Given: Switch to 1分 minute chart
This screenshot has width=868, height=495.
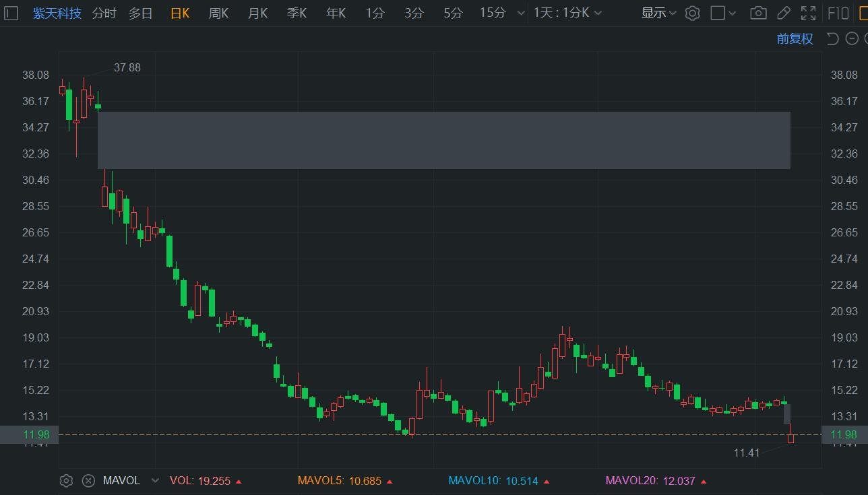Looking at the screenshot, I should pyautogui.click(x=375, y=13).
